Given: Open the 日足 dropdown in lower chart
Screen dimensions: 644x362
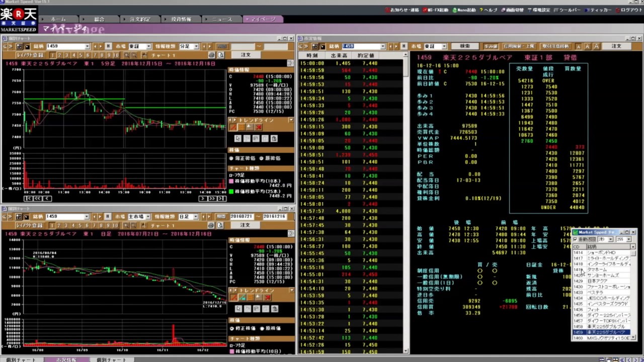Looking at the screenshot, I should (x=196, y=216).
